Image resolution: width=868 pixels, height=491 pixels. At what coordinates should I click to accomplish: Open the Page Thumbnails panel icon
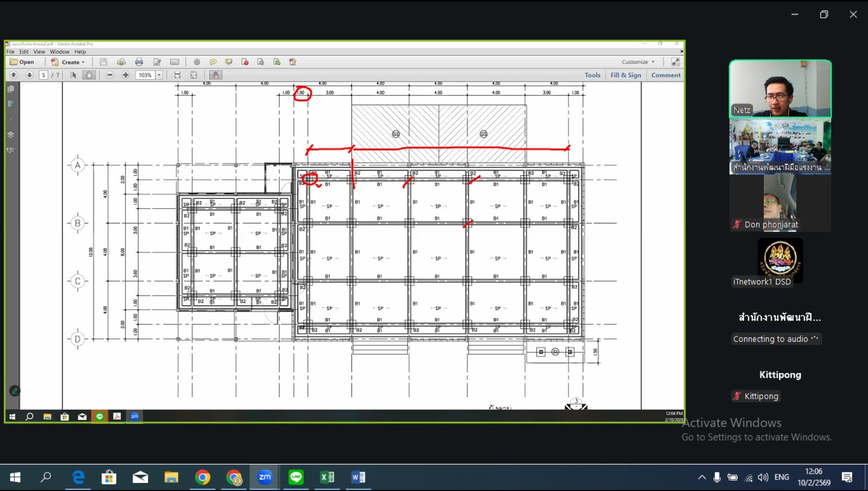[x=11, y=90]
